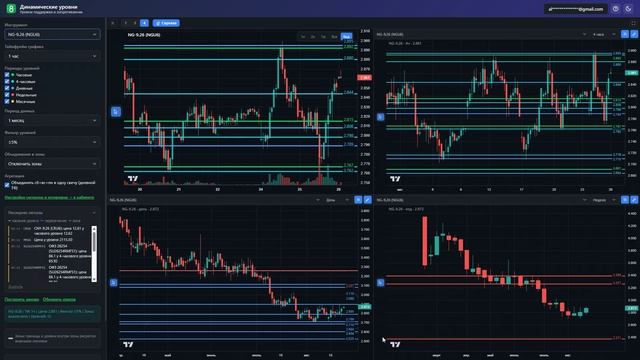The image size is (640, 360).
Task: Click the TradingView logo in bottom-left chart
Action: [x=128, y=344]
